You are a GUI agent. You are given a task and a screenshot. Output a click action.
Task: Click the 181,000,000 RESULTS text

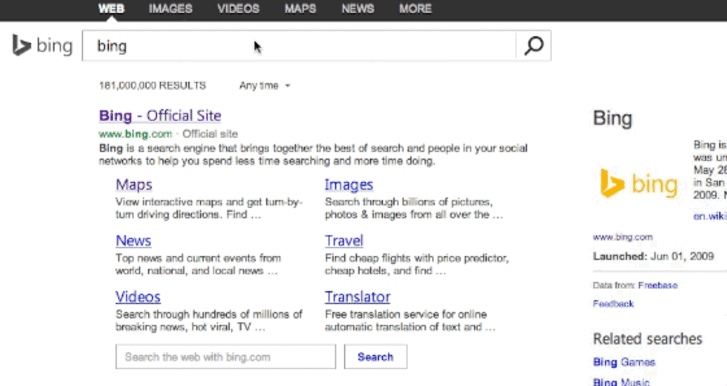(153, 86)
